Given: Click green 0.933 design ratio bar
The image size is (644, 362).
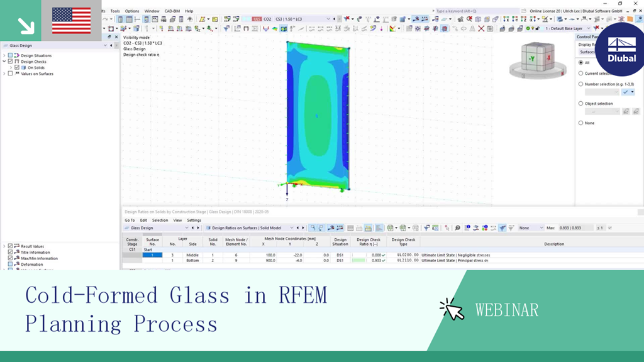Looking at the screenshot, I should pyautogui.click(x=359, y=261).
